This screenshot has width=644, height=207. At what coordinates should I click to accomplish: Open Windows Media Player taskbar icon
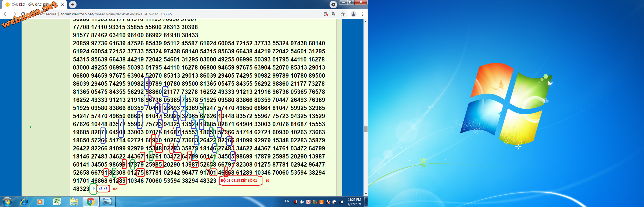coord(40,202)
